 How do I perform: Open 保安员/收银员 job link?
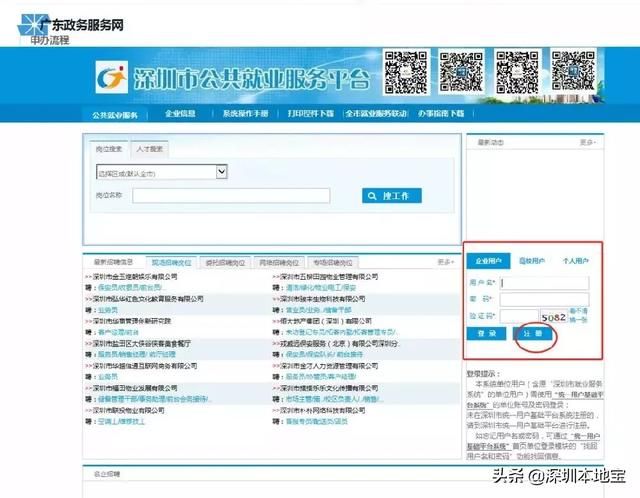coord(130,288)
